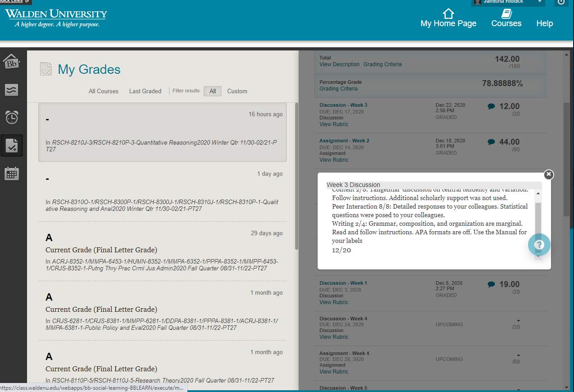Open Discussion - Week 1 item
The image size is (574, 392).
pyautogui.click(x=343, y=283)
